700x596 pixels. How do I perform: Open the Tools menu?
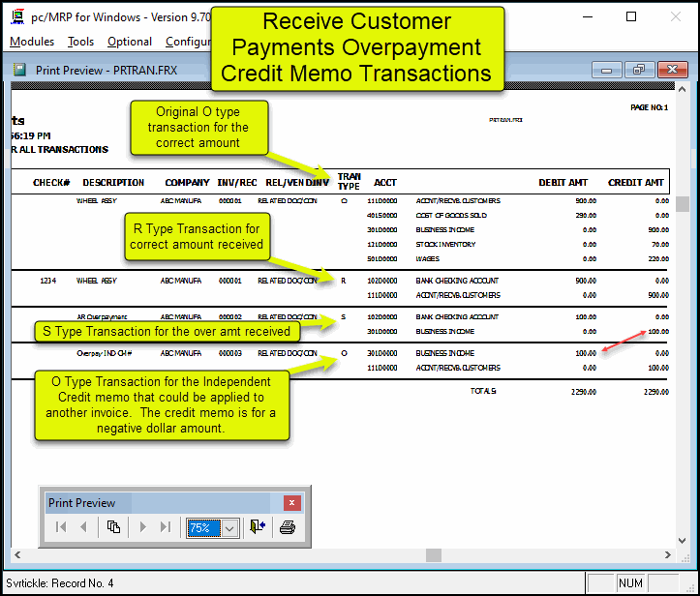coord(81,42)
